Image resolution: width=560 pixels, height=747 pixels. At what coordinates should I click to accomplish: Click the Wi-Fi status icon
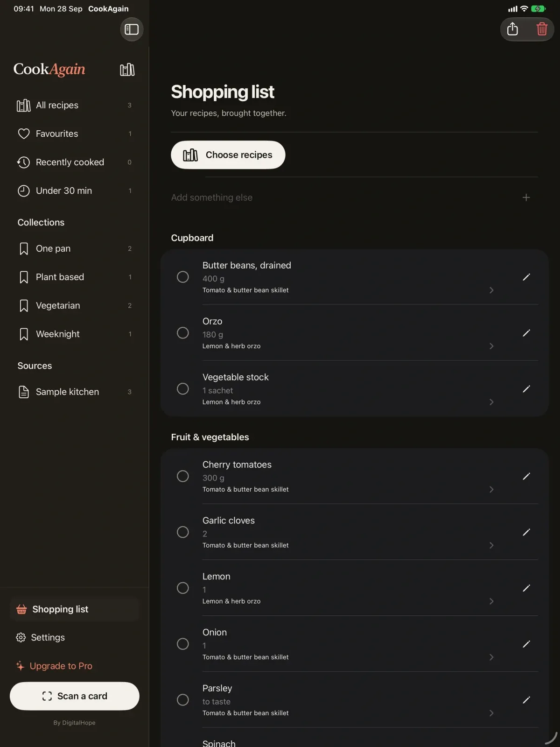pyautogui.click(x=524, y=9)
